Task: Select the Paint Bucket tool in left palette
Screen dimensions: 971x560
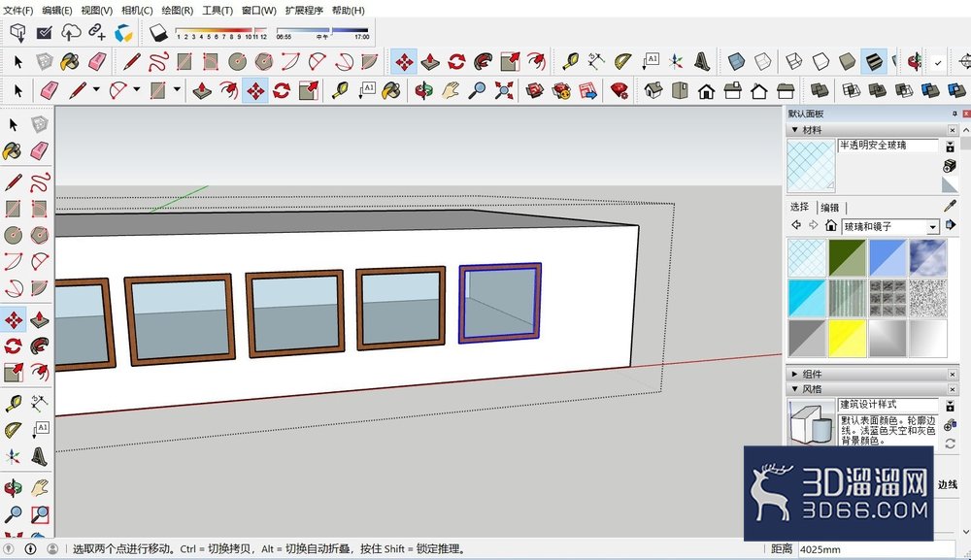Action: coord(12,151)
